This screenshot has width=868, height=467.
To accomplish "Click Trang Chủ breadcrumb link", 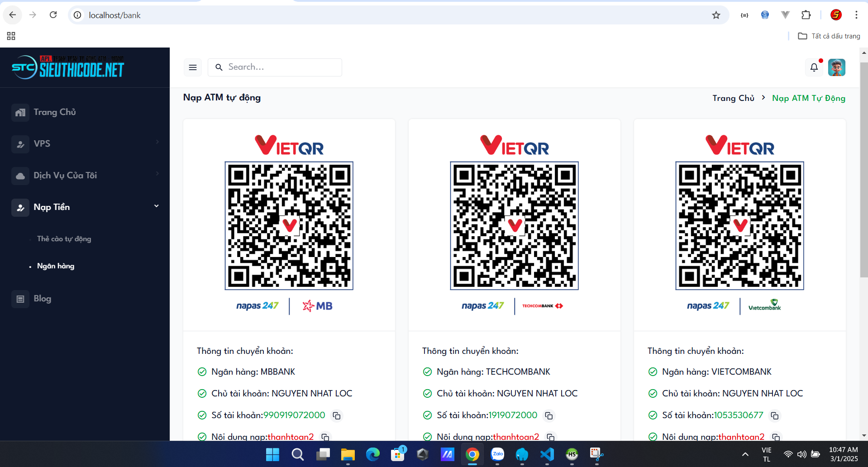I will point(733,98).
